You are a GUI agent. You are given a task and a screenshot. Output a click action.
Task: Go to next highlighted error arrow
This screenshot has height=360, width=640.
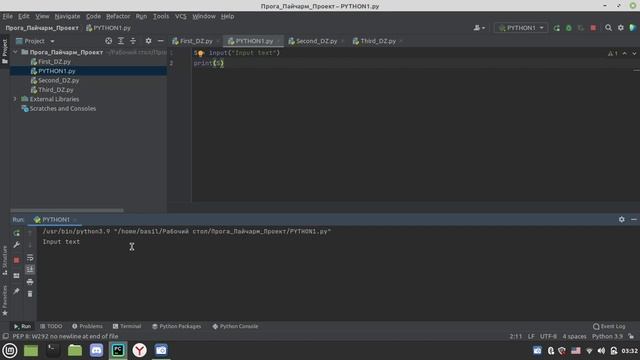(634, 53)
